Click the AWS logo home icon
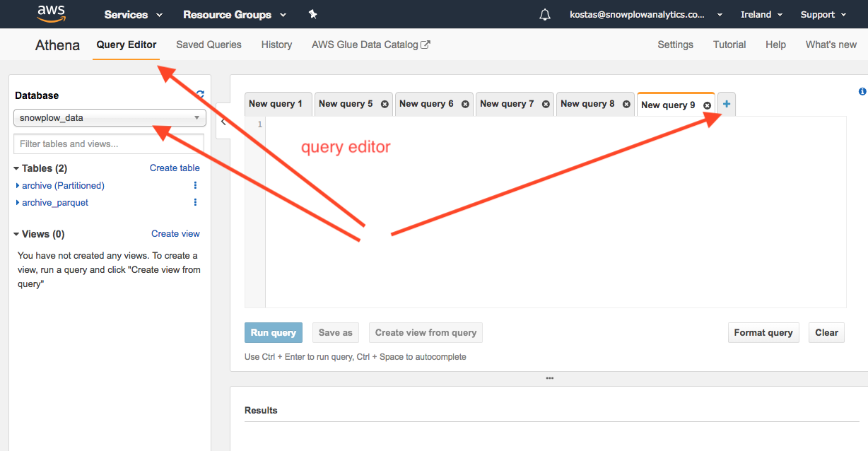The width and height of the screenshot is (868, 451). (52, 13)
